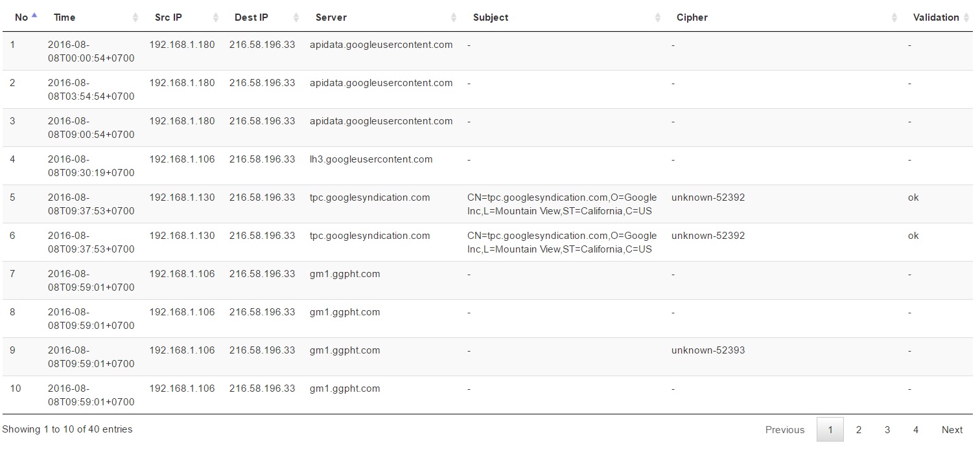The width and height of the screenshot is (980, 450).
Task: Select current page 1 button
Action: [x=830, y=430]
